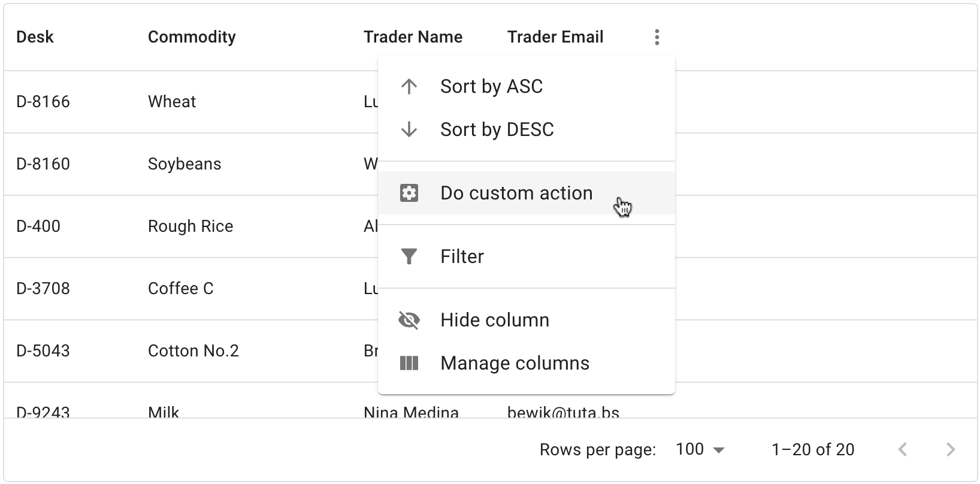Open the Rows per page dropdown
This screenshot has height=484, width=980.
point(700,449)
